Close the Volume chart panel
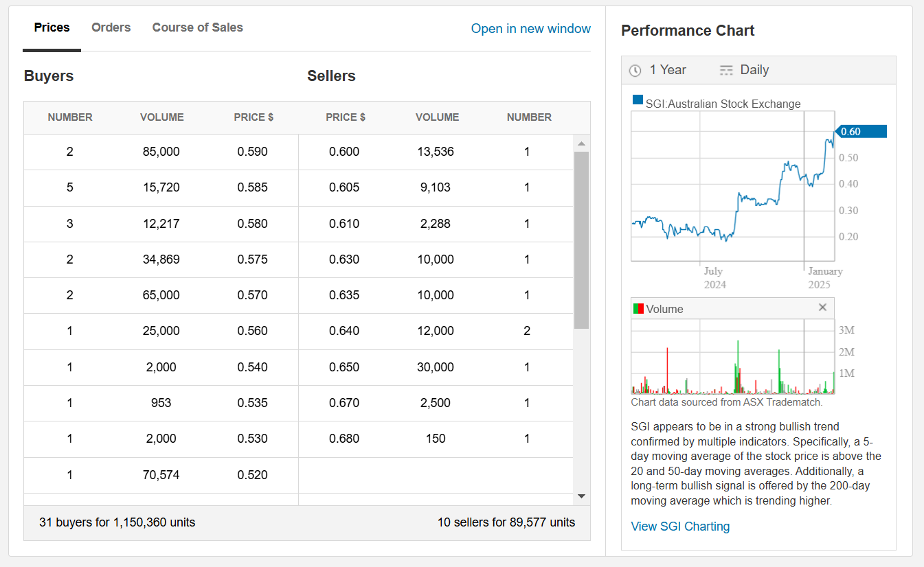This screenshot has height=567, width=924. [822, 308]
